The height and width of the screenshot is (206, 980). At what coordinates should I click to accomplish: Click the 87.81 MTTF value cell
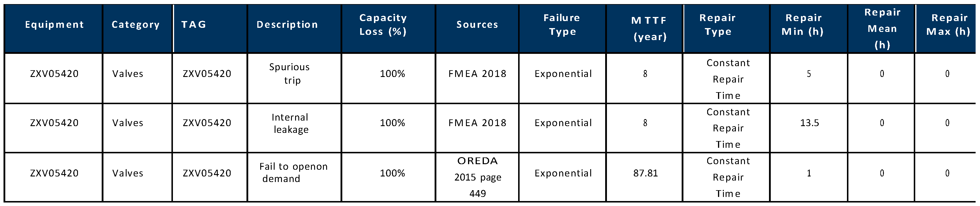pyautogui.click(x=645, y=173)
